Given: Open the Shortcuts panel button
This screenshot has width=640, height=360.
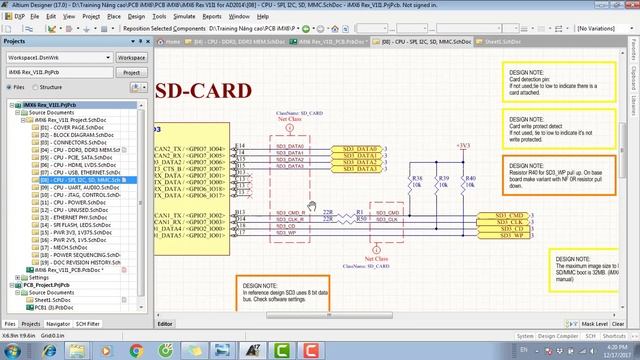Looking at the screenshot, I should click(614, 336).
